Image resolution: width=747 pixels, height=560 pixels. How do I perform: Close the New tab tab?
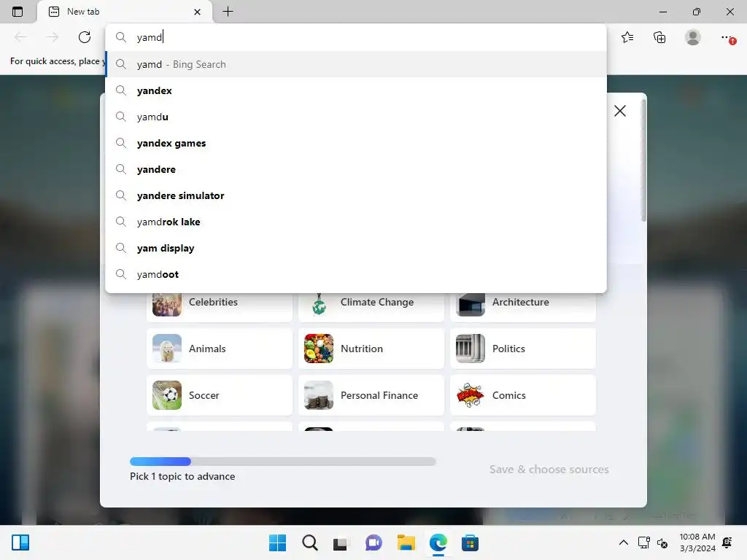tap(197, 12)
